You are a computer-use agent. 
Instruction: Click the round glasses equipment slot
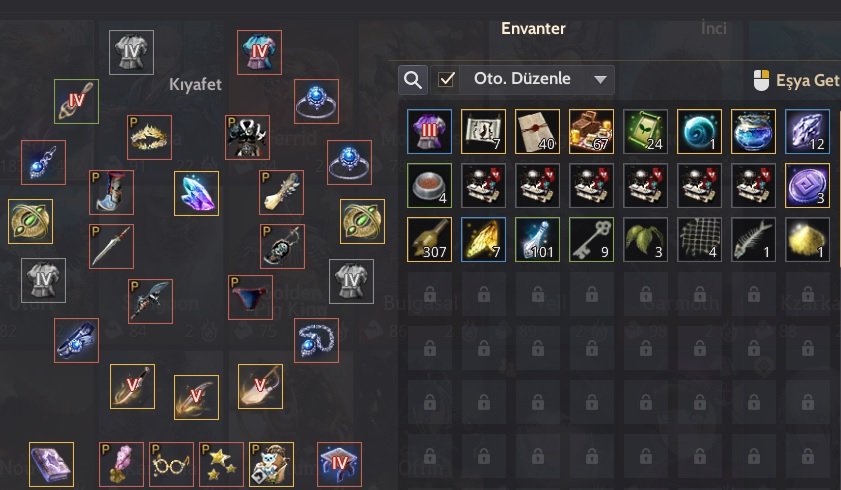[171, 464]
